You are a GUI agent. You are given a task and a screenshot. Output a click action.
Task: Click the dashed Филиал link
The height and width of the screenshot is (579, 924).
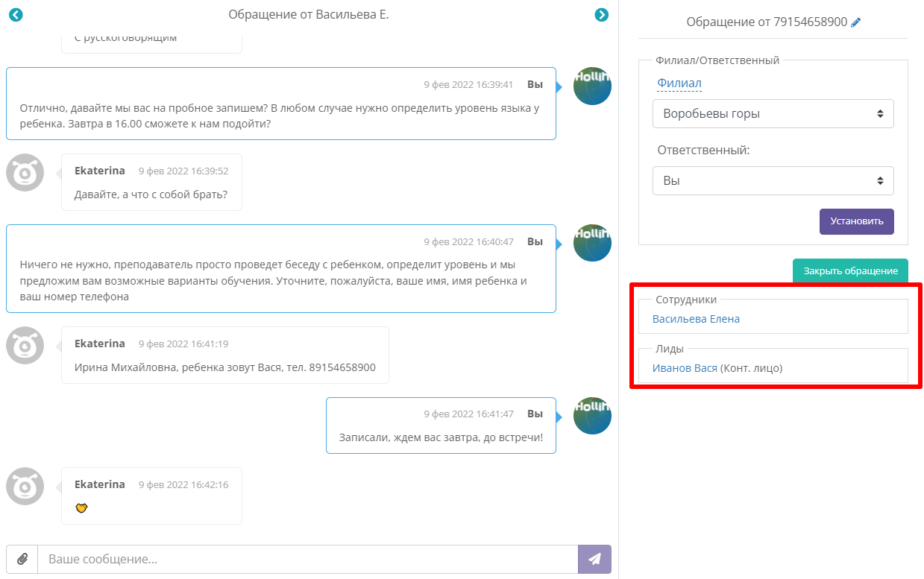pos(679,83)
